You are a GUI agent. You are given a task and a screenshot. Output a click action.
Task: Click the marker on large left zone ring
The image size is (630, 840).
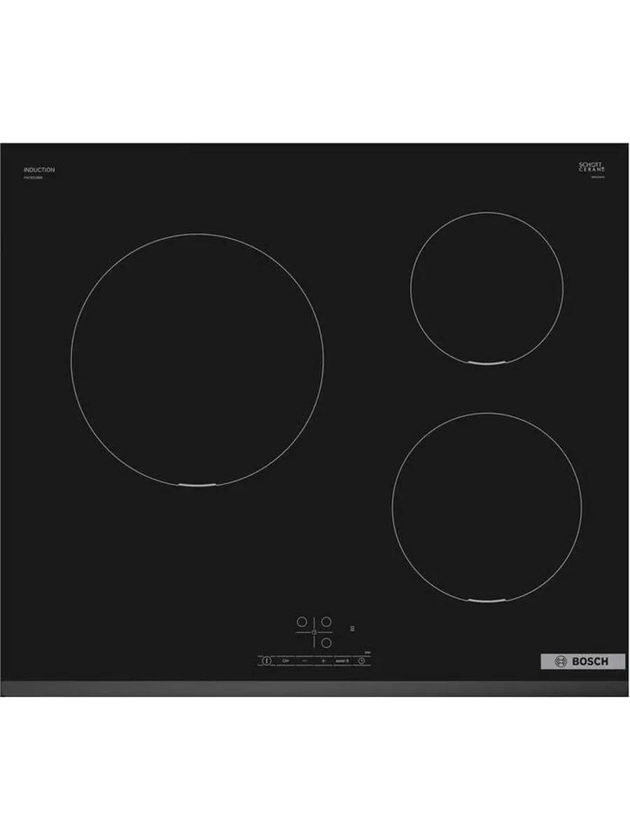point(197,484)
